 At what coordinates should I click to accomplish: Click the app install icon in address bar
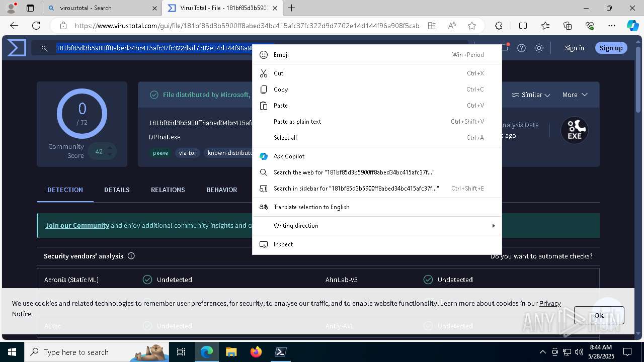tap(432, 26)
